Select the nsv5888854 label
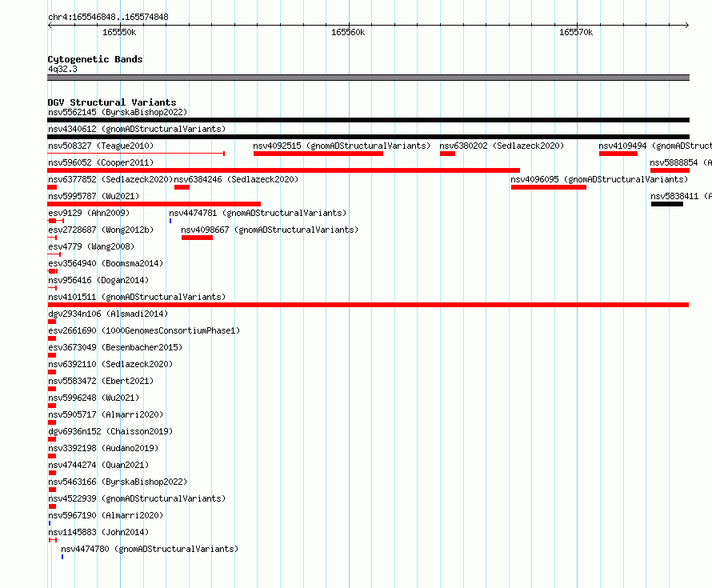The image size is (712, 588). (680, 162)
